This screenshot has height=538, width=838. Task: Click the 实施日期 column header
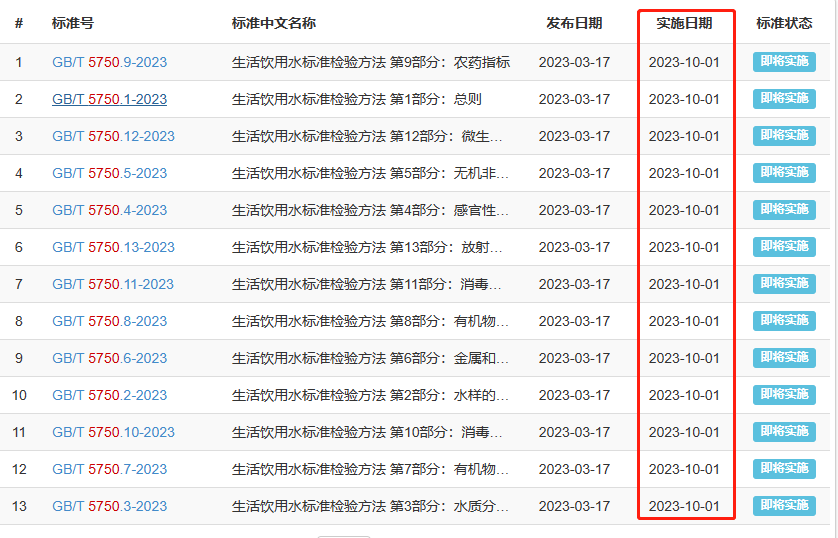(684, 24)
